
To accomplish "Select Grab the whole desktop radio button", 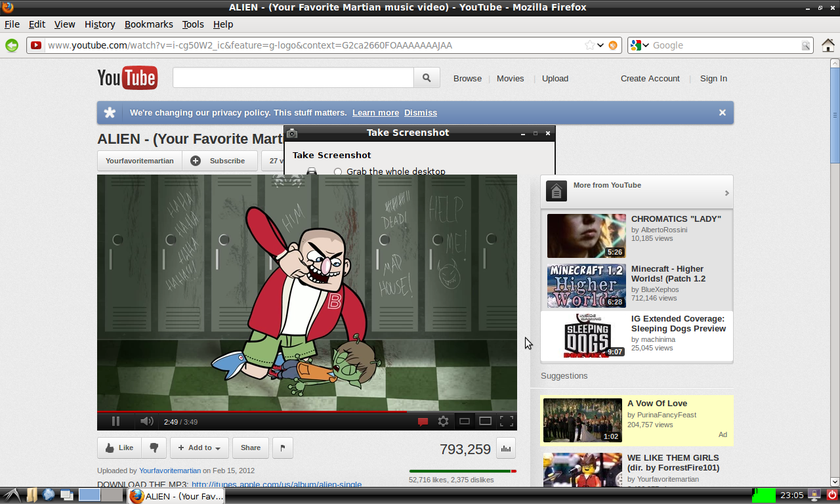I will tap(338, 171).
